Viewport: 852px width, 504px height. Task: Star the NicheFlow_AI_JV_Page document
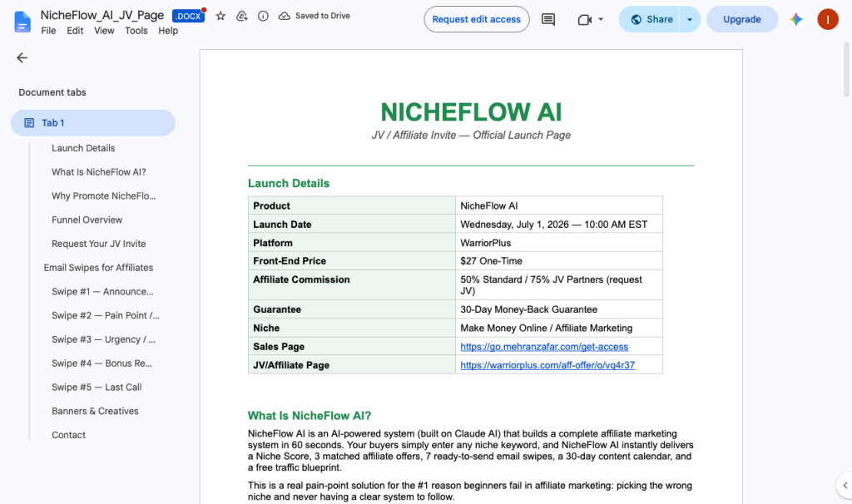click(220, 16)
